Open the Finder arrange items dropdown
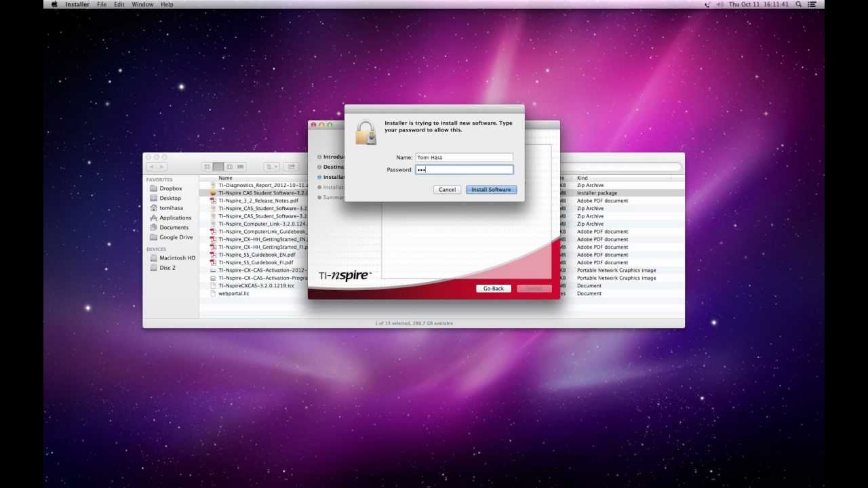The width and height of the screenshot is (868, 488). (271, 167)
